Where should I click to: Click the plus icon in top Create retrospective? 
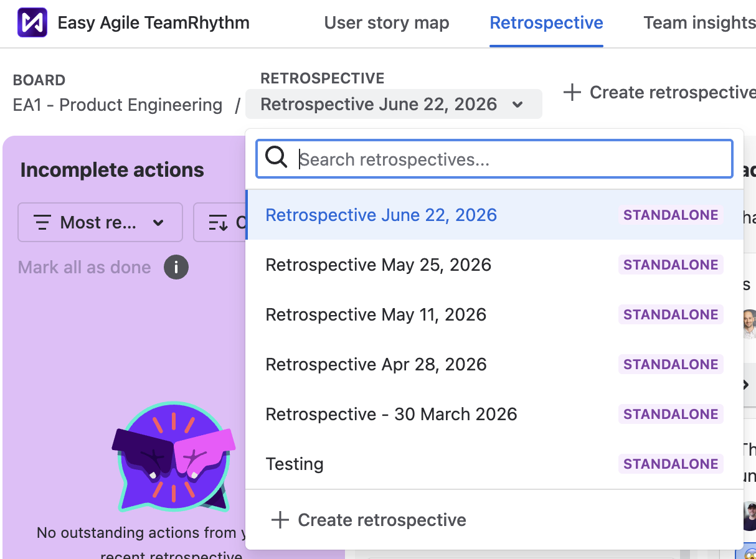[572, 93]
